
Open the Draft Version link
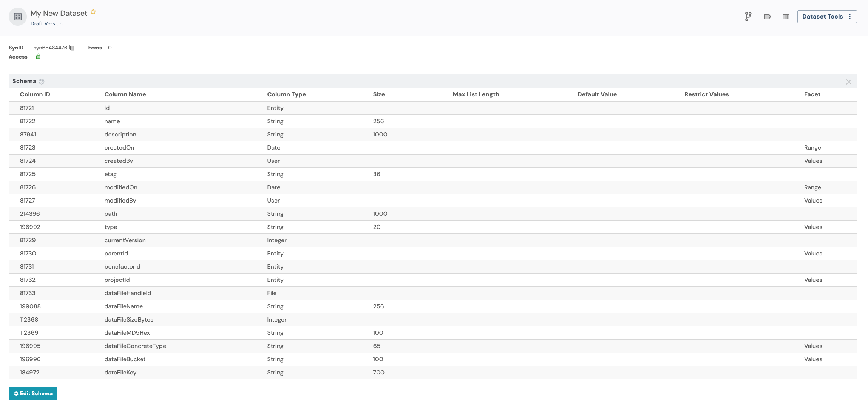tap(46, 23)
